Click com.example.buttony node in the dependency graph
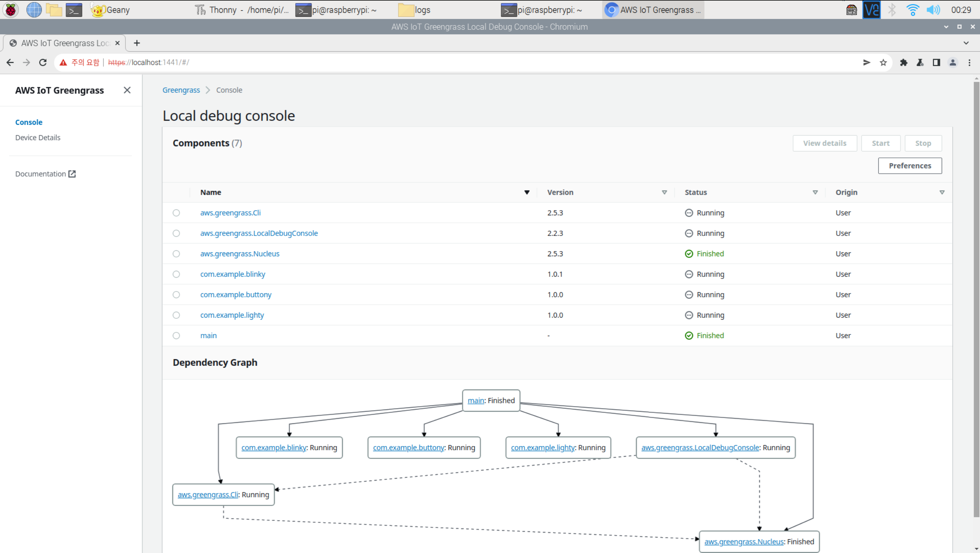The image size is (980, 553). (424, 448)
